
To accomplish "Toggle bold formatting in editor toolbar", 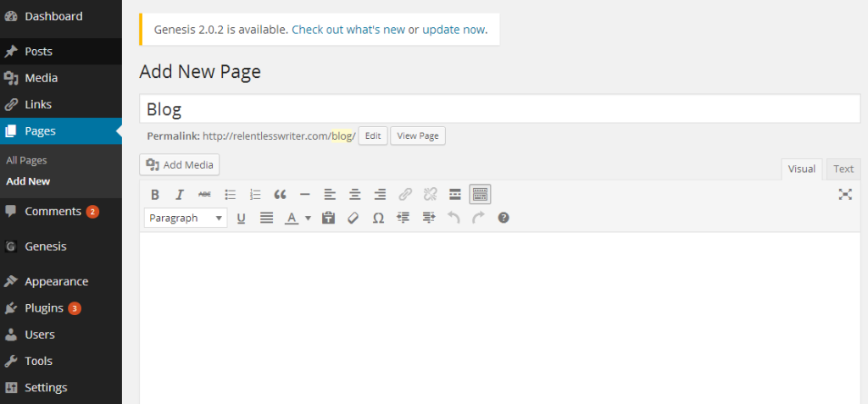I will click(x=155, y=194).
